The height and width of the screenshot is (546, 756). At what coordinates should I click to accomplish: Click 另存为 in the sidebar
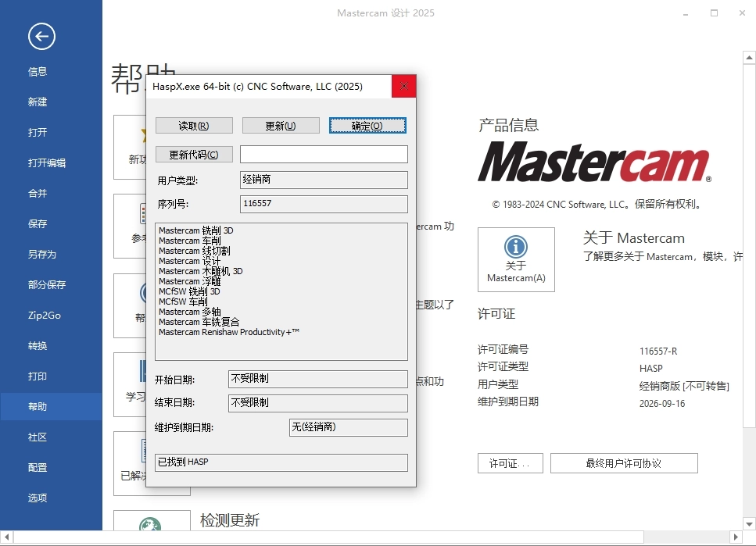pyautogui.click(x=42, y=255)
